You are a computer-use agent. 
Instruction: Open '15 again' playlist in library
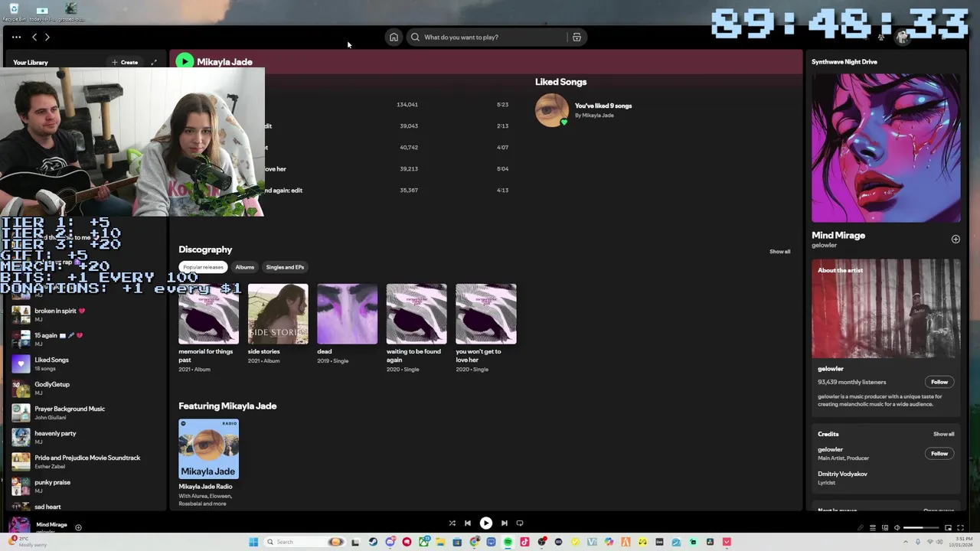click(x=84, y=339)
